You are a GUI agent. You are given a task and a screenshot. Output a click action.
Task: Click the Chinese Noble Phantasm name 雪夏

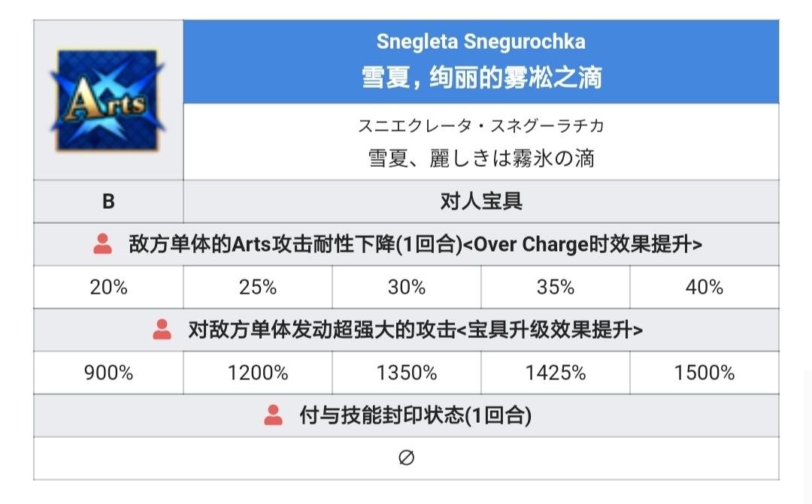(481, 77)
